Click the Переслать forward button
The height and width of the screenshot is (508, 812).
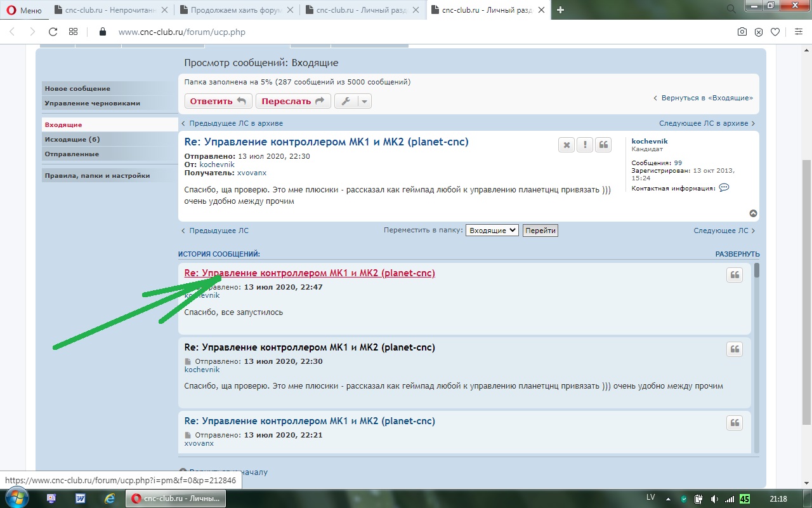pos(293,101)
